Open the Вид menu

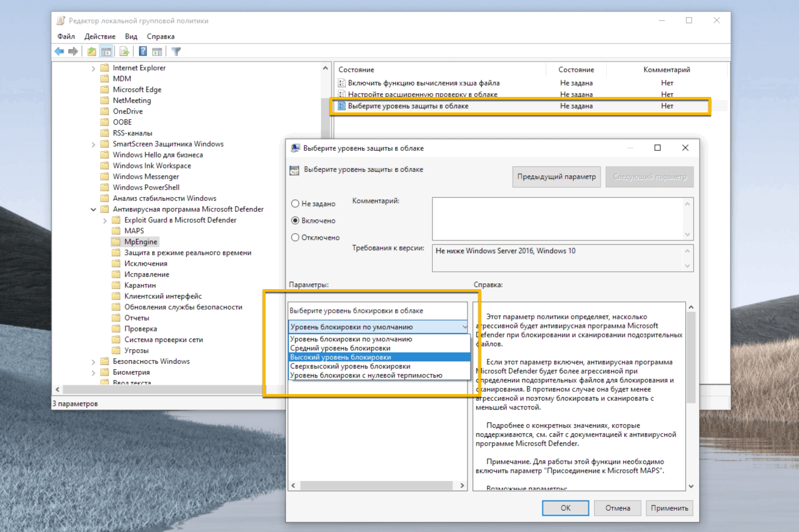coord(131,36)
